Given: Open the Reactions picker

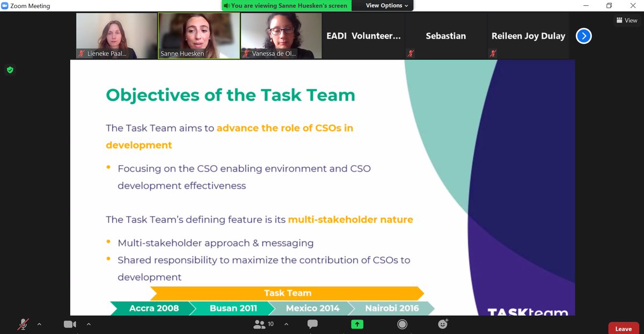Looking at the screenshot, I should [x=442, y=324].
